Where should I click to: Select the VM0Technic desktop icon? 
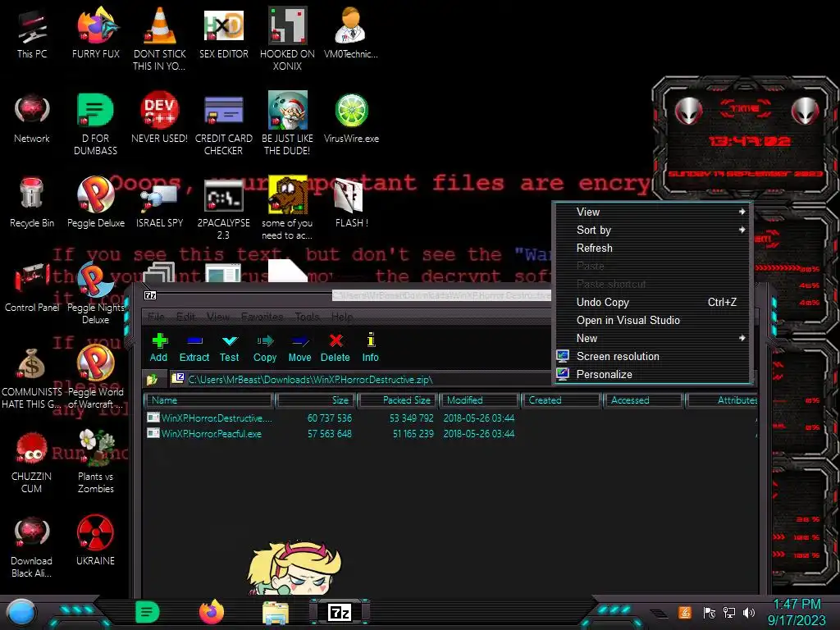pyautogui.click(x=351, y=33)
